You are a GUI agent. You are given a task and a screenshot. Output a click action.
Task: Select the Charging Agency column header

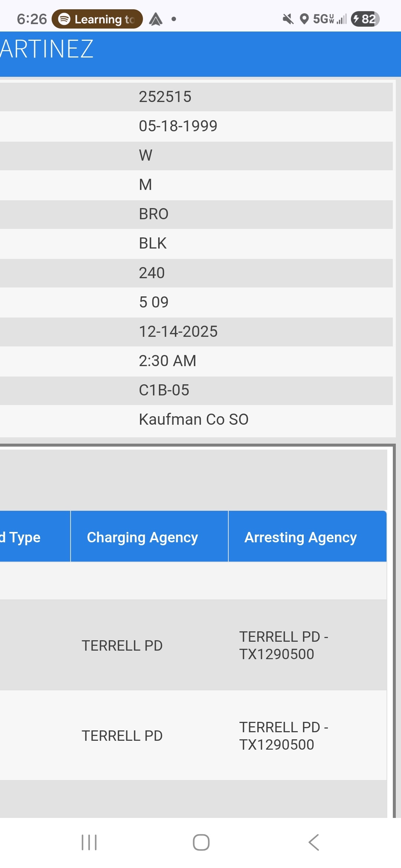(x=142, y=537)
